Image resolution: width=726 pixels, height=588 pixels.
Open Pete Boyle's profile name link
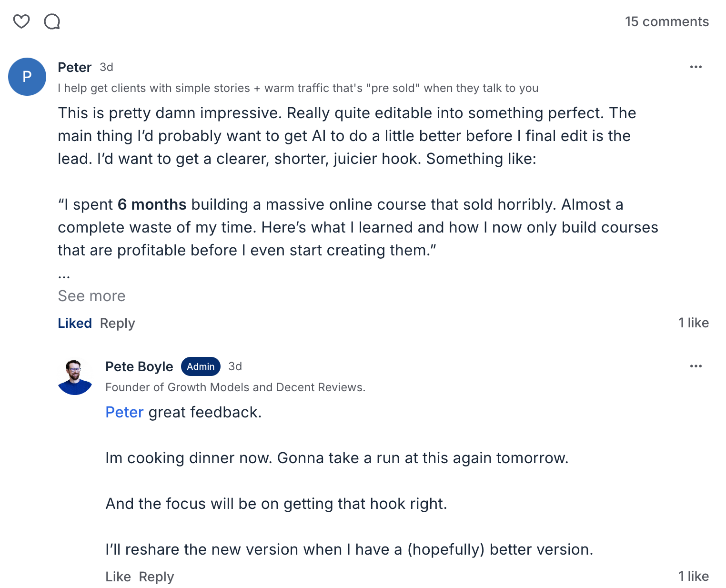(x=139, y=366)
